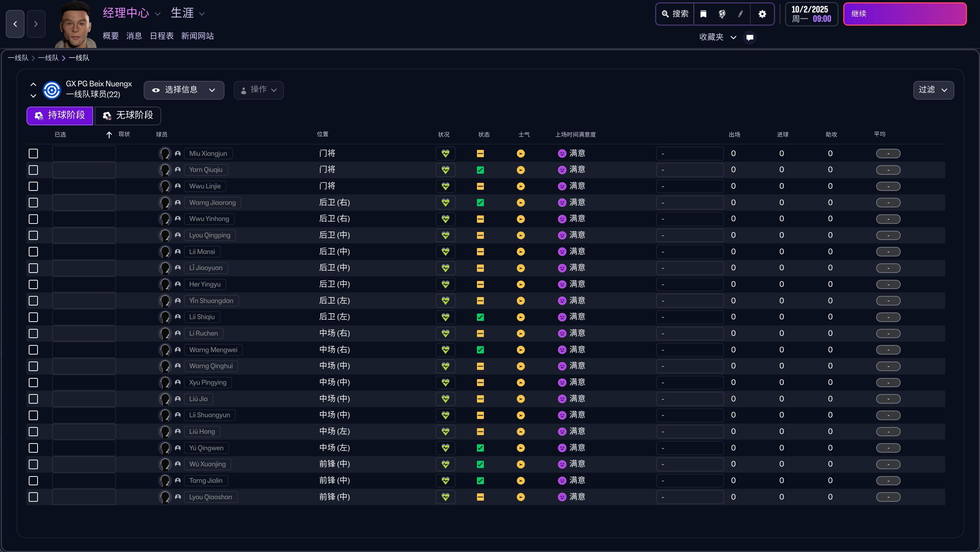Go back with left arrow button
This screenshot has width=980, height=552.
coord(15,24)
